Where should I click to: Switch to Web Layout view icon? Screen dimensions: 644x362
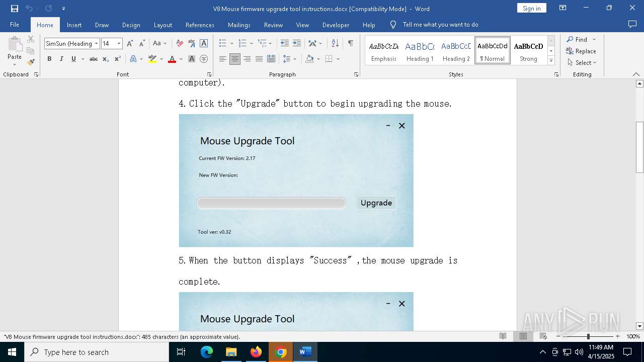(x=543, y=336)
